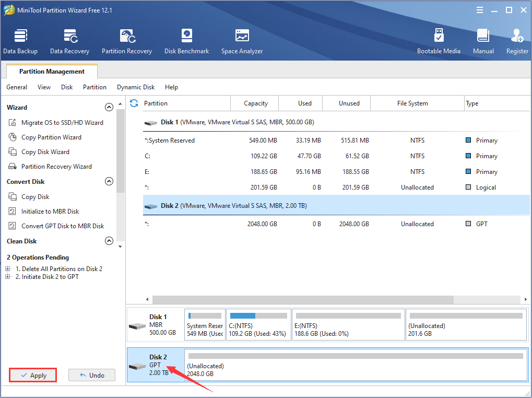Click the Convert GPT Disk to MBR icon
Image resolution: width=532 pixels, height=398 pixels.
[12, 226]
